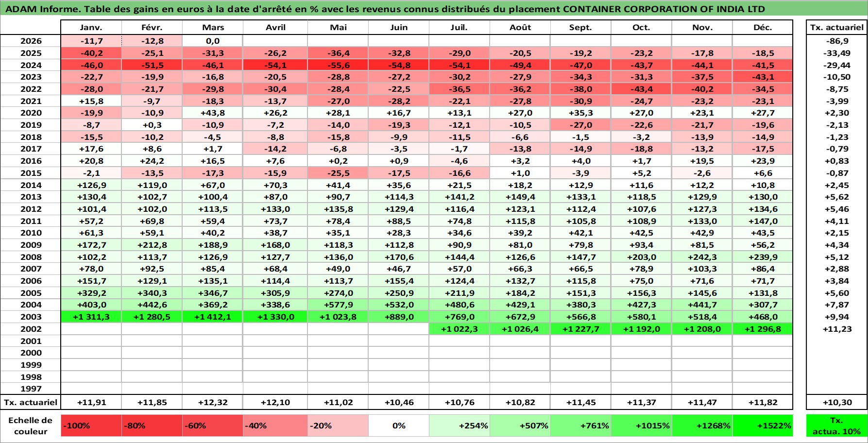Select the -100% red color scale swatch

point(91,426)
